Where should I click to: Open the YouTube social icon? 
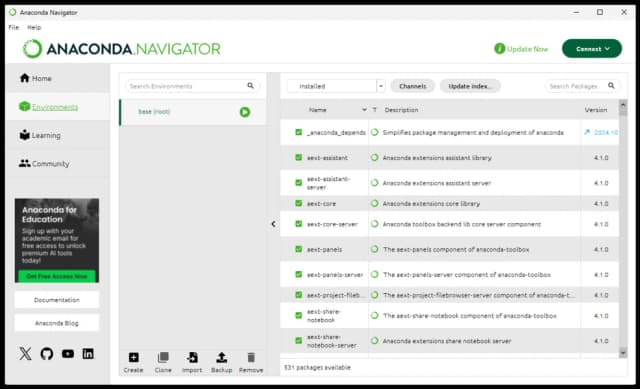(x=68, y=353)
